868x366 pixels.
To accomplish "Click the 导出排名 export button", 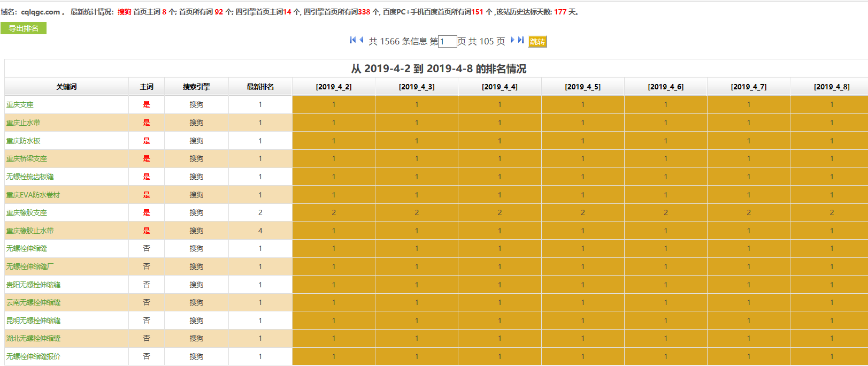I will pyautogui.click(x=24, y=28).
